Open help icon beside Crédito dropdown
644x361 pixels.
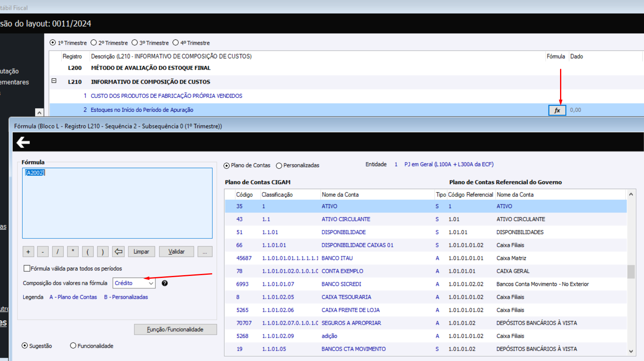tap(164, 283)
